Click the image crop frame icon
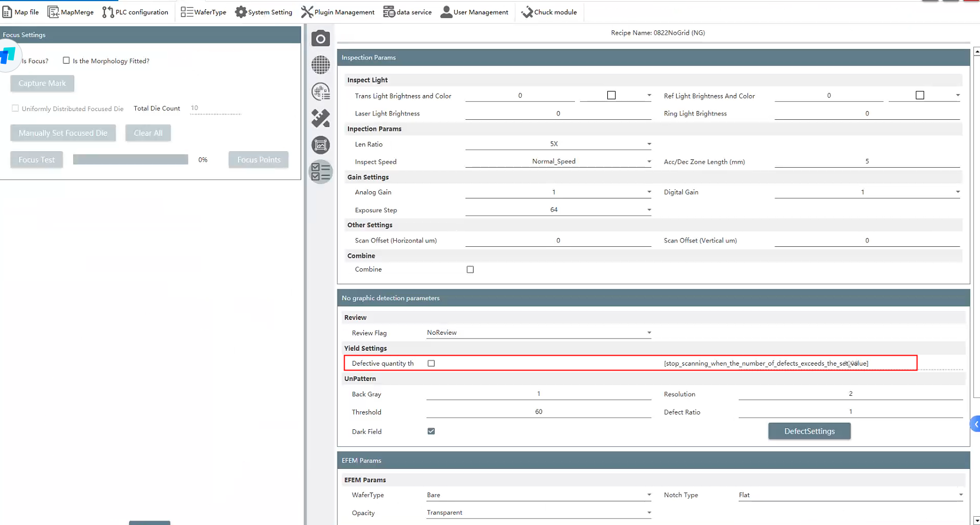This screenshot has width=980, height=525. pos(320,145)
